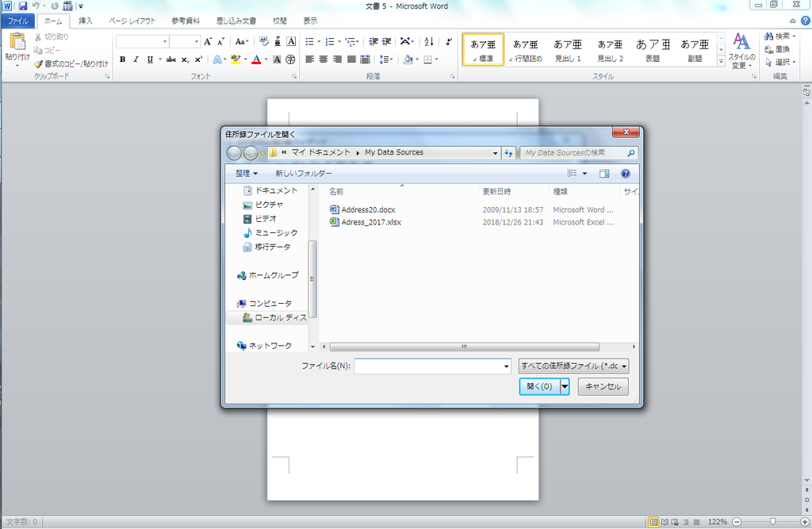Select ホームグループ in navigation pane

267,275
